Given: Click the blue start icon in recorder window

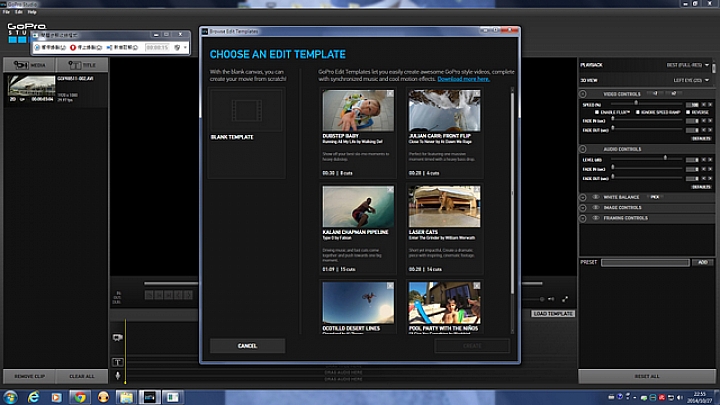Looking at the screenshot, I should point(37,47).
